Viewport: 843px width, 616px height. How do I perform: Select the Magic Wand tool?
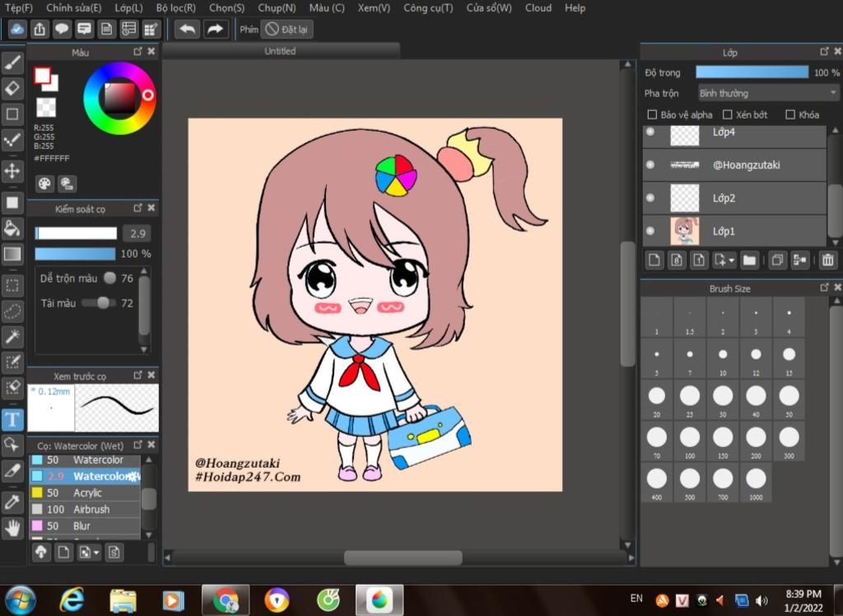(x=12, y=337)
